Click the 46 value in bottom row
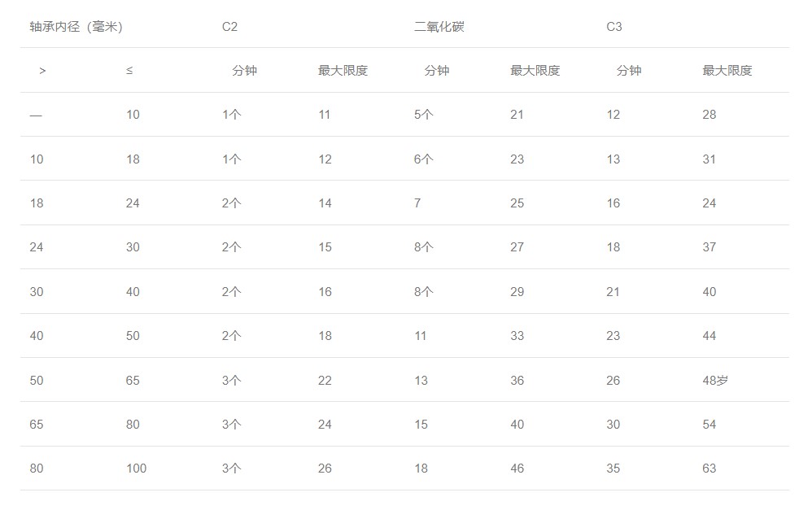The image size is (812, 510). 517,469
